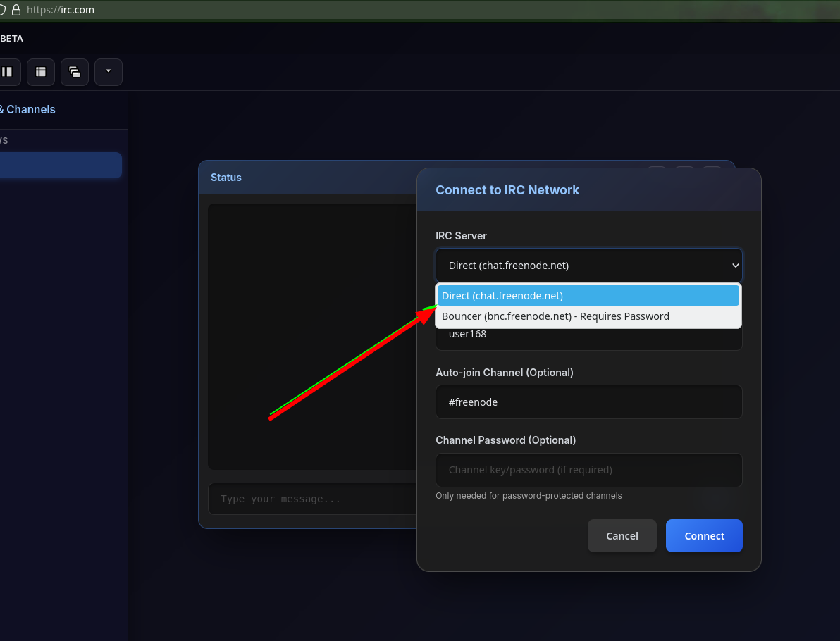Choose Direct (chat.freenode.net) option
The width and height of the screenshot is (840, 641).
[x=588, y=296]
